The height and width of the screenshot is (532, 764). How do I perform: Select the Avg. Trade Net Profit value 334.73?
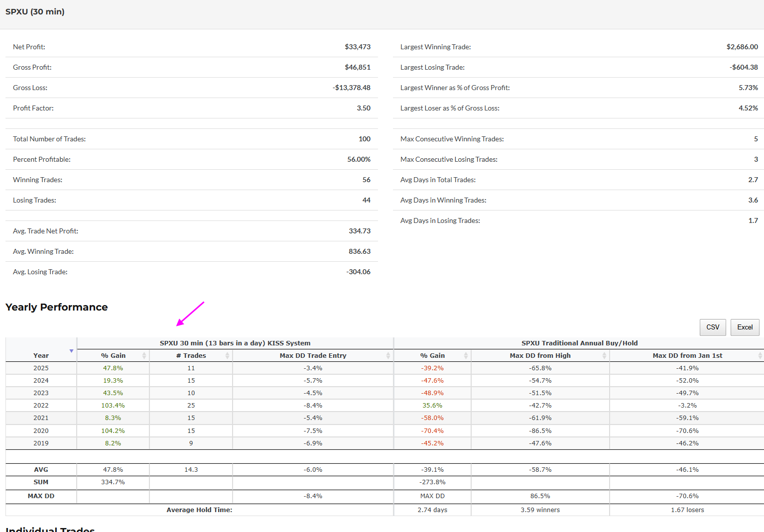pos(360,231)
